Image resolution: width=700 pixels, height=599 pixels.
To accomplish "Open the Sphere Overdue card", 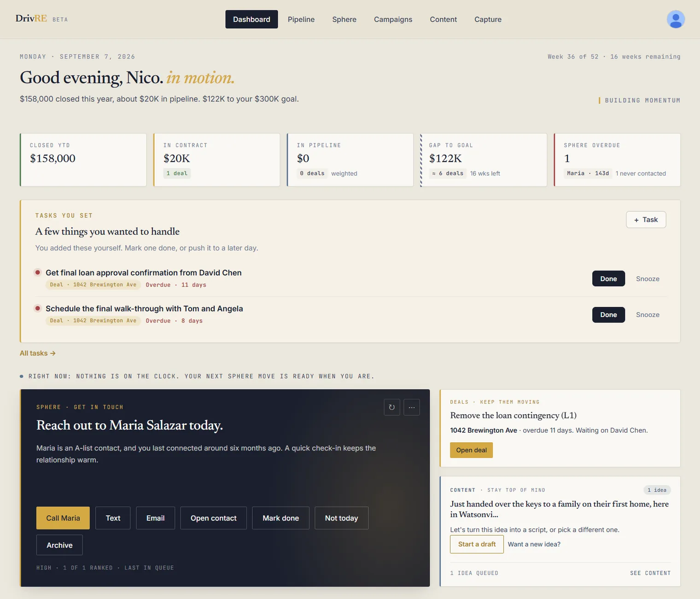I will tap(617, 160).
